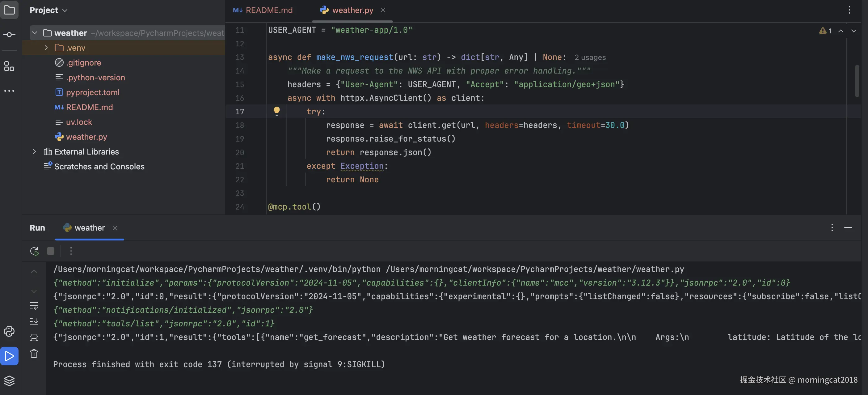The height and width of the screenshot is (395, 868).
Task: Open the Python Packages tool window
Action: (x=9, y=331)
